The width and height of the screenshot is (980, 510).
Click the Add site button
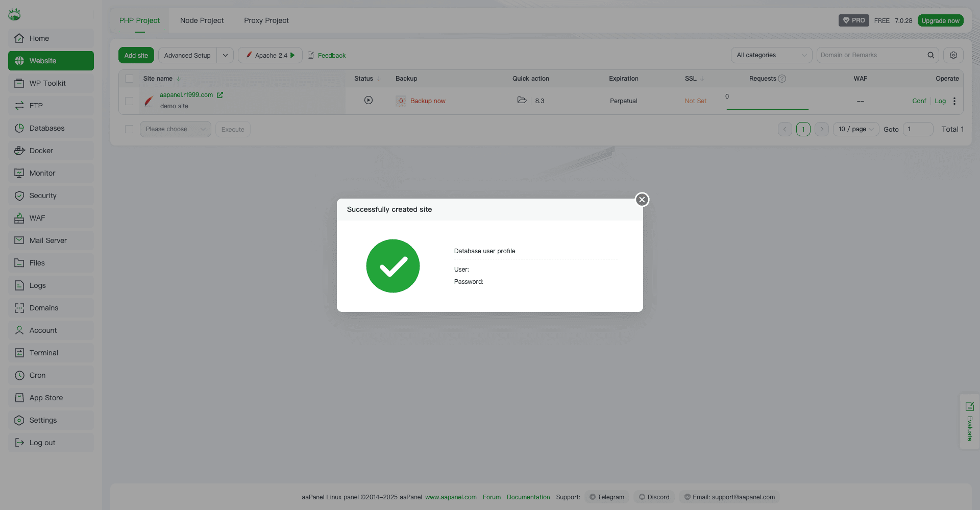[x=136, y=55]
